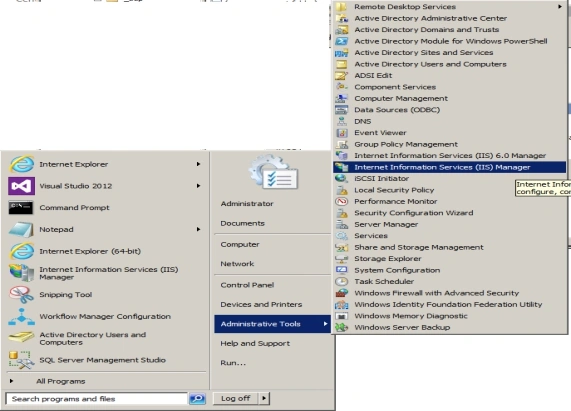Open Network link

[237, 264]
